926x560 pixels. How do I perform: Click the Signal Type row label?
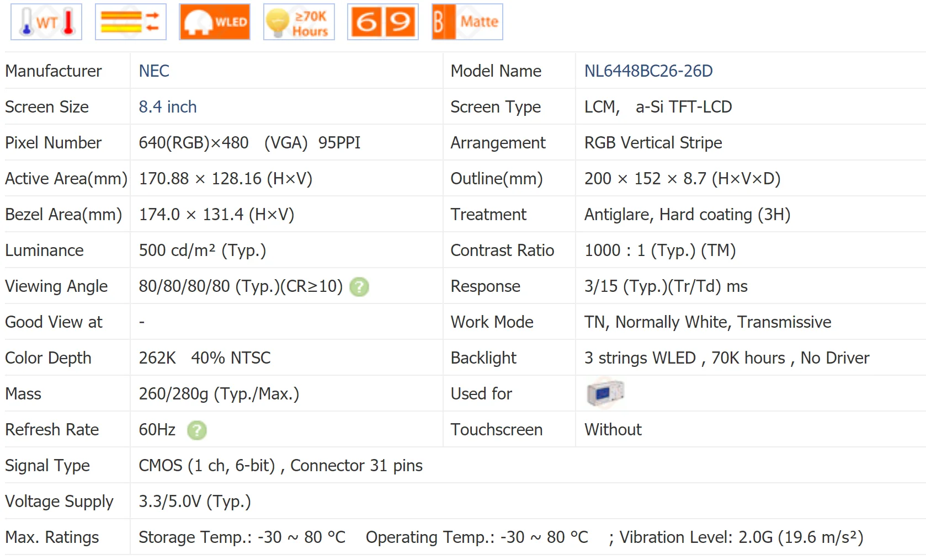tap(47, 466)
